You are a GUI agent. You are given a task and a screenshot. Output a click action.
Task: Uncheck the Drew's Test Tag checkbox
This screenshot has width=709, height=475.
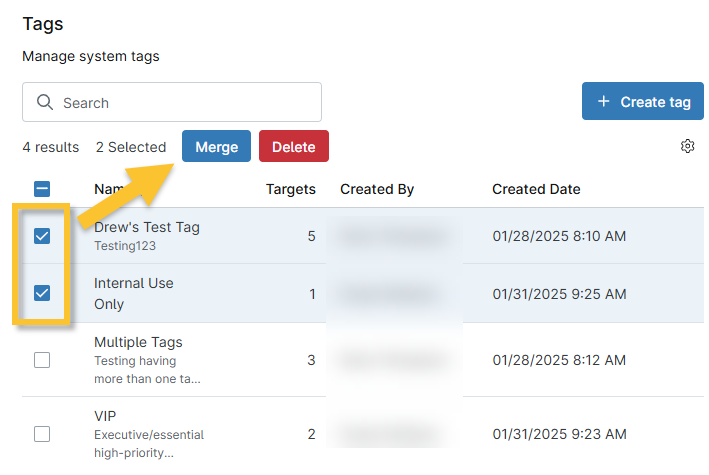point(42,236)
